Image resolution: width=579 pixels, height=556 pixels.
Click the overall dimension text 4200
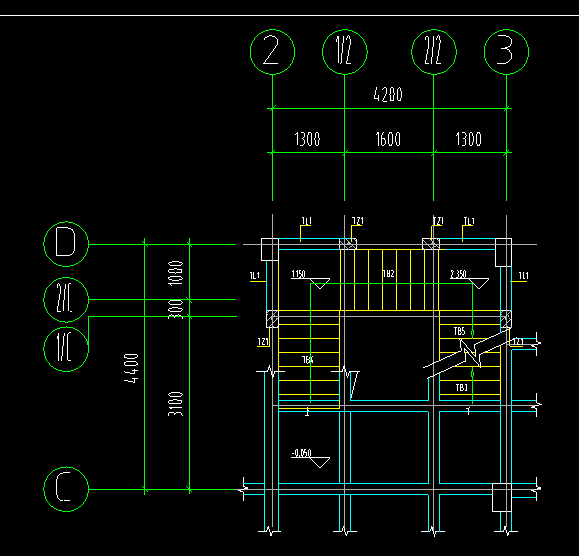click(x=388, y=95)
